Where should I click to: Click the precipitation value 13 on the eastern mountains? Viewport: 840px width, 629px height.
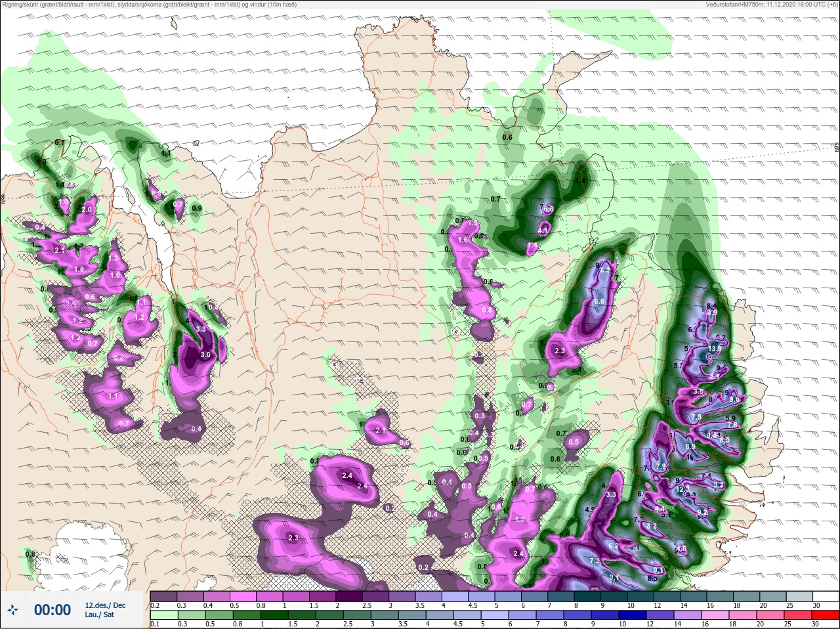[x=715, y=349]
